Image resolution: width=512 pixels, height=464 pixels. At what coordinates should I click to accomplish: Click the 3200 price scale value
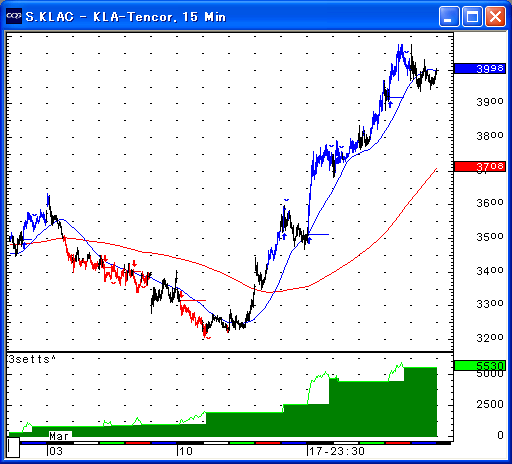tap(490, 338)
